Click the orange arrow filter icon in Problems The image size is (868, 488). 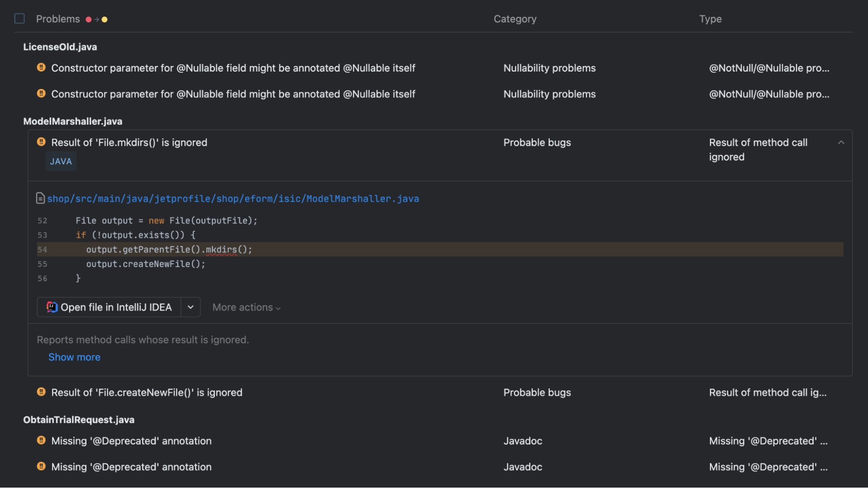pos(96,18)
